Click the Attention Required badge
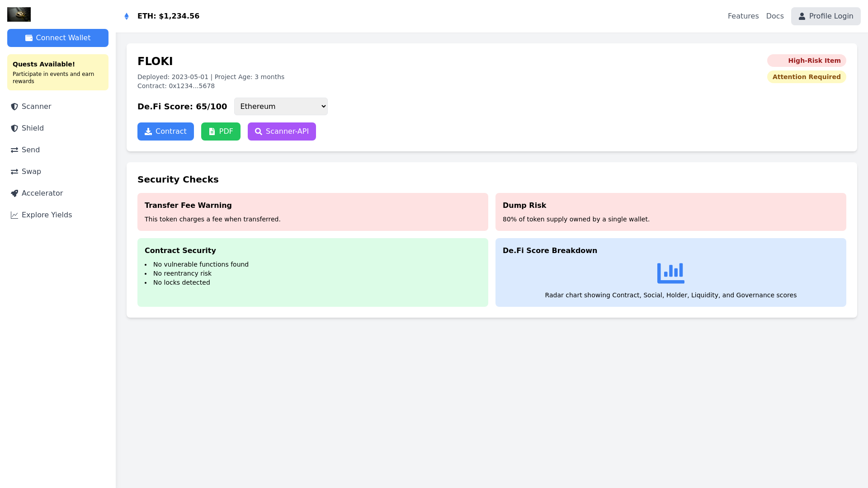The width and height of the screenshot is (868, 488). [806, 77]
